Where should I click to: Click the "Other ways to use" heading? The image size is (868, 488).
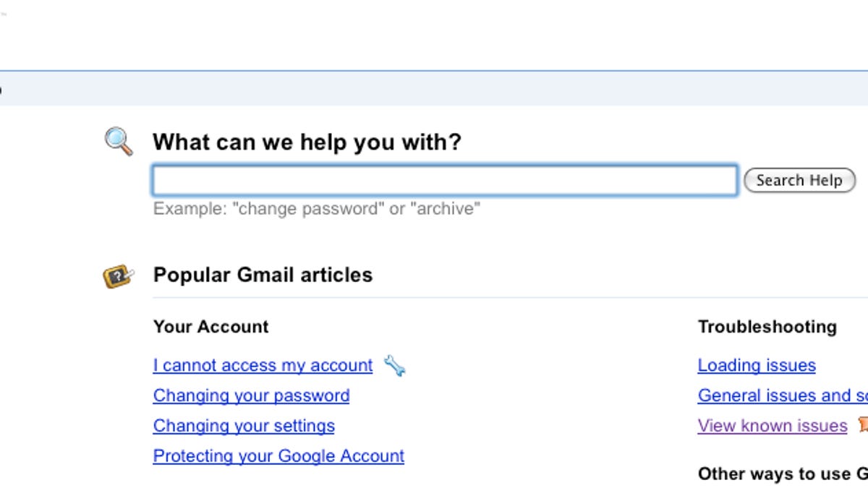[x=782, y=474]
